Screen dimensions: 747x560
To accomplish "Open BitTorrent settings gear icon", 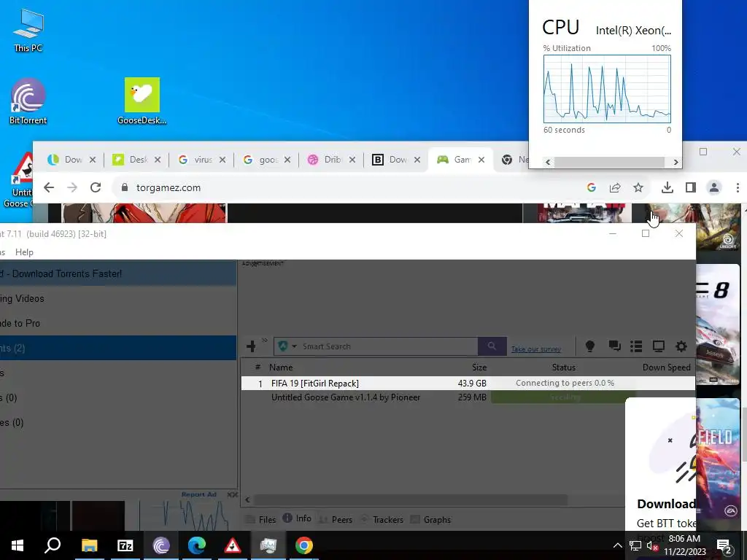I will point(681,346).
